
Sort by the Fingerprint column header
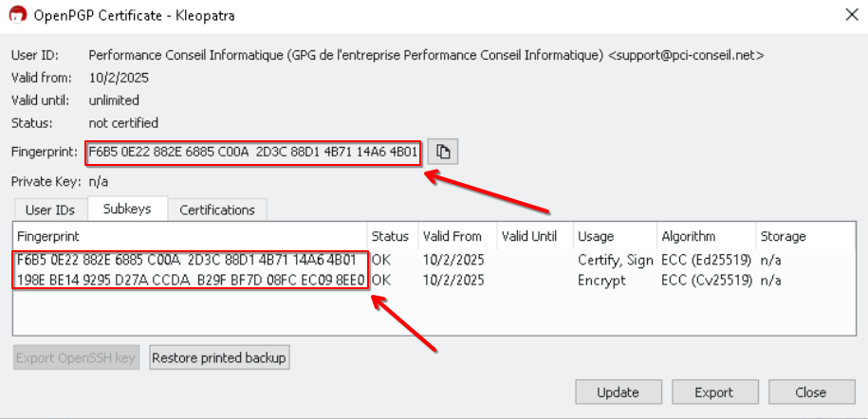[x=190, y=236]
